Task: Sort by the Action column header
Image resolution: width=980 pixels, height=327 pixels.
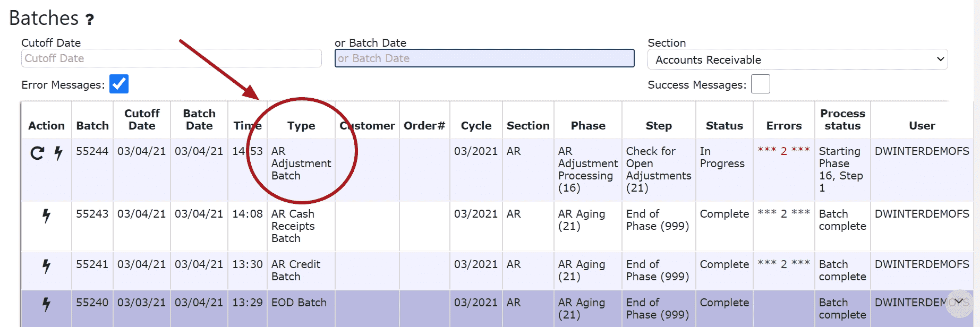Action: click(x=46, y=126)
